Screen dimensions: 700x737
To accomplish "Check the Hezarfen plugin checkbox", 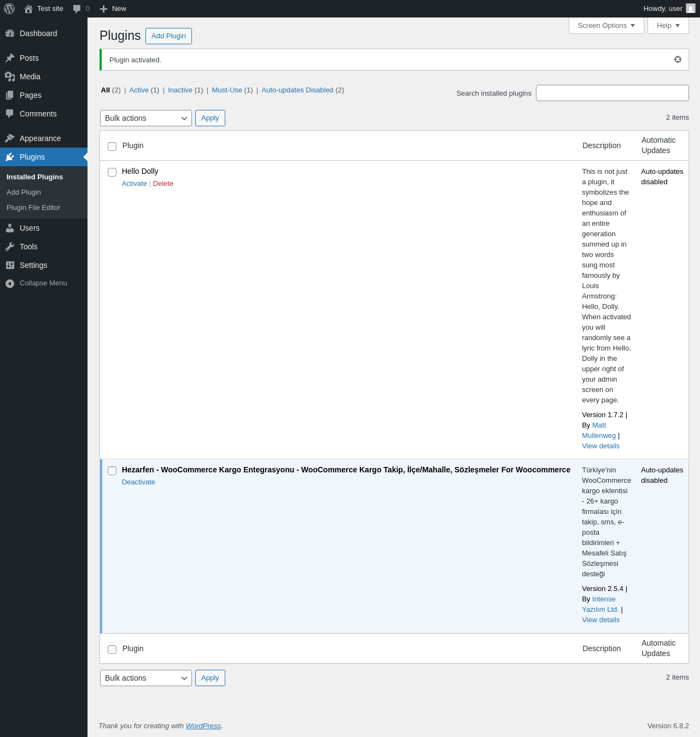I will click(x=112, y=471).
